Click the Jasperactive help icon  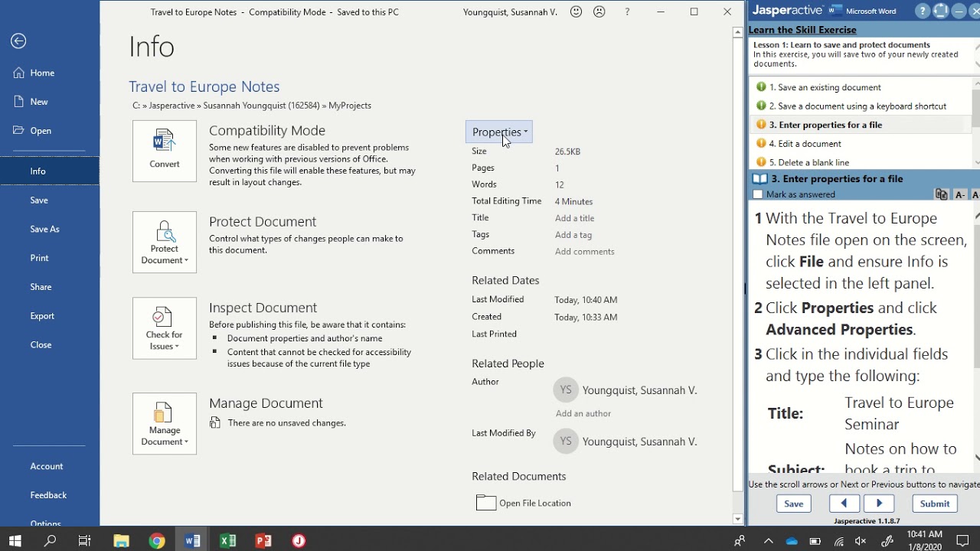(923, 11)
